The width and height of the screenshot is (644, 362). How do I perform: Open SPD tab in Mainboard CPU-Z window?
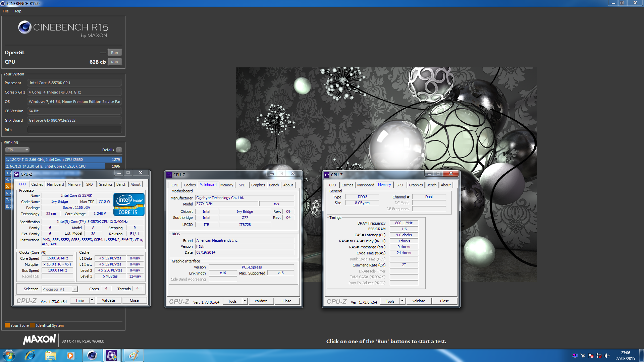[242, 185]
